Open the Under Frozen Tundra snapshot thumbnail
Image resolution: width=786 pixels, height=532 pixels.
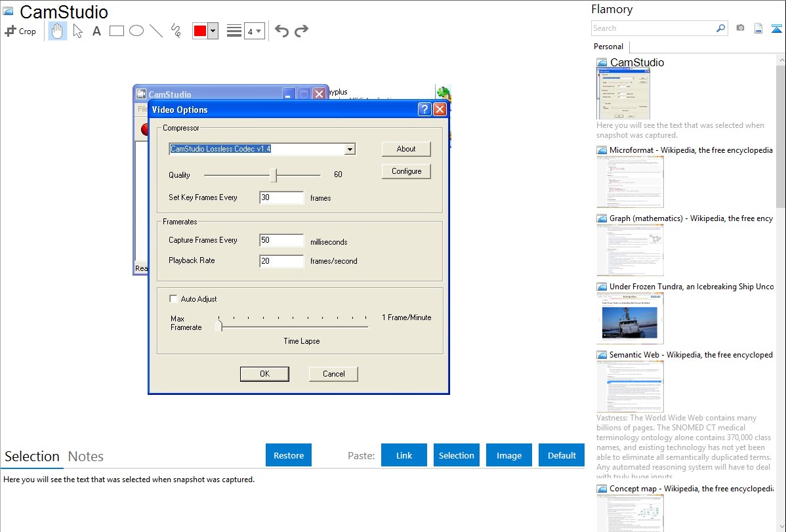(630, 318)
